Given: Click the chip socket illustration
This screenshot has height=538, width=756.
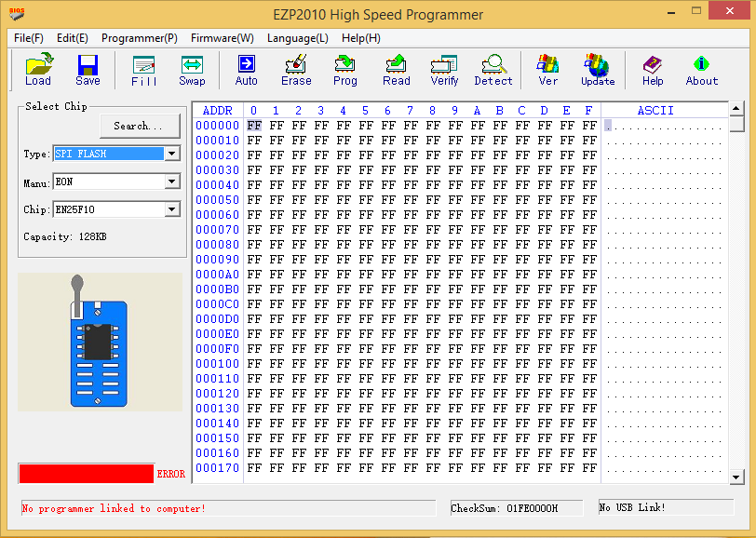Looking at the screenshot, I should click(100, 342).
